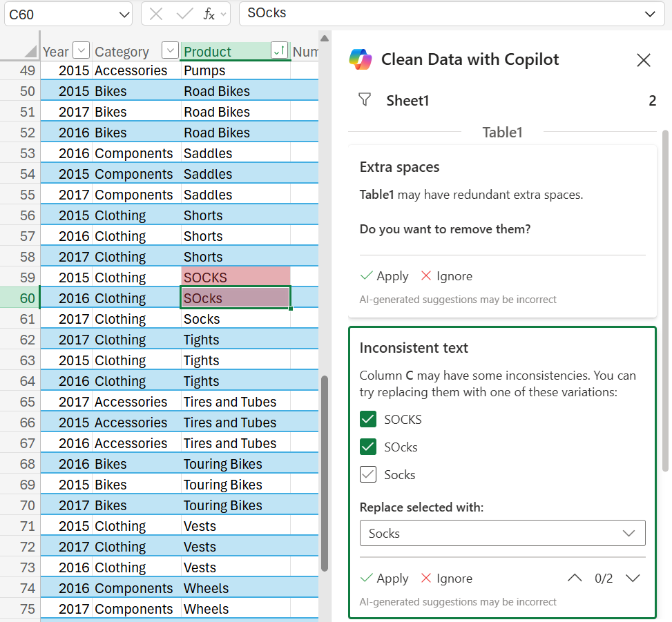Open the Year column filter dropdown

click(x=81, y=50)
